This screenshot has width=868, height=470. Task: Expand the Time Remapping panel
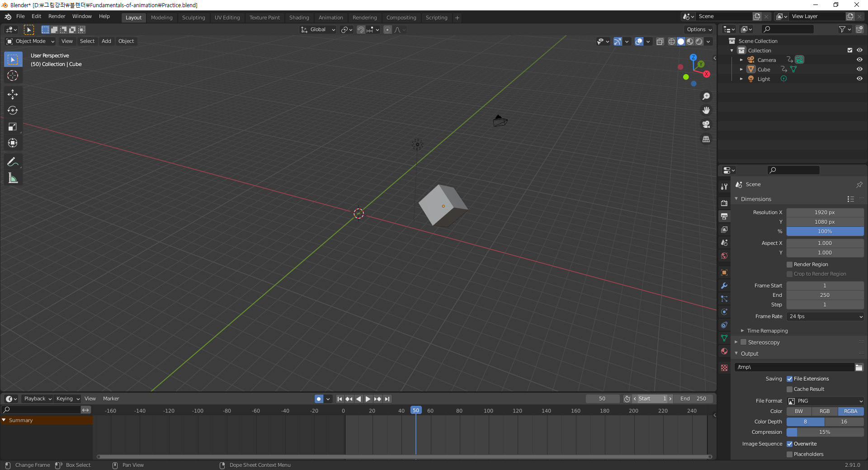click(767, 331)
